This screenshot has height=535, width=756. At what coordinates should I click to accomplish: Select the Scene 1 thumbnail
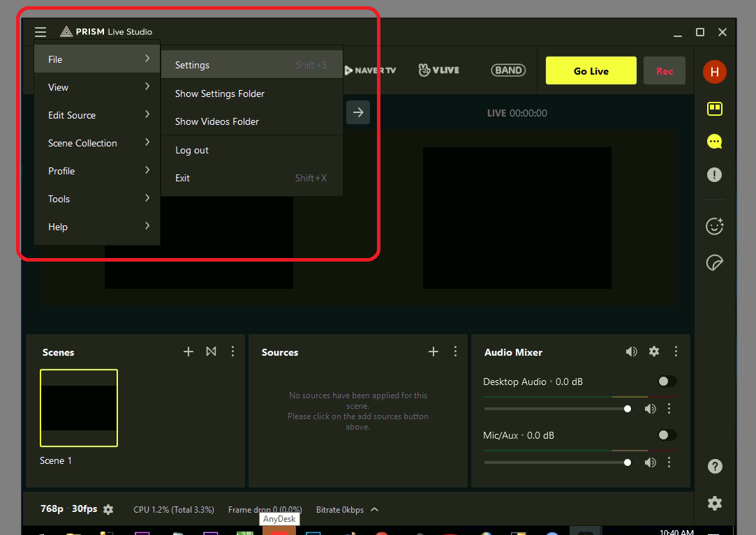coord(78,408)
